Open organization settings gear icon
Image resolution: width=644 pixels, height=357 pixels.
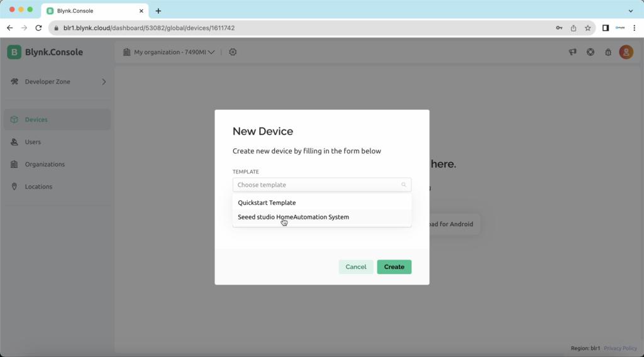point(233,52)
